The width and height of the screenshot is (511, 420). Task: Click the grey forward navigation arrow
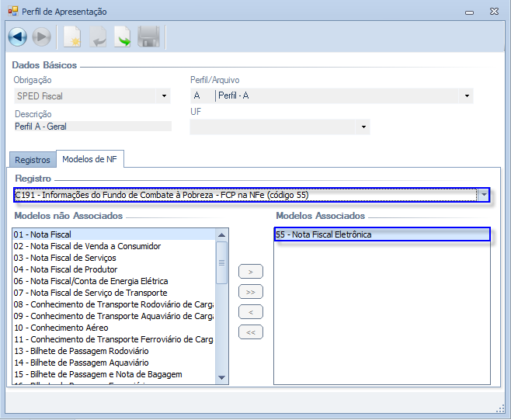pos(41,36)
